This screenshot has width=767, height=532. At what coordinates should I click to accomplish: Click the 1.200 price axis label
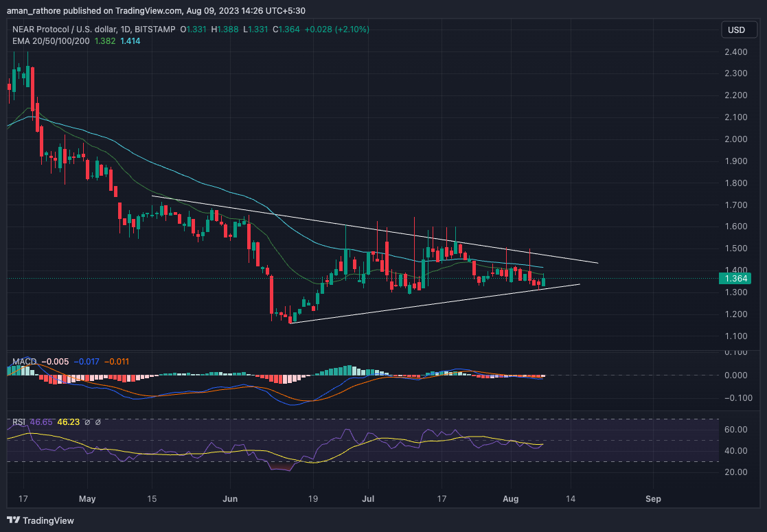736,314
